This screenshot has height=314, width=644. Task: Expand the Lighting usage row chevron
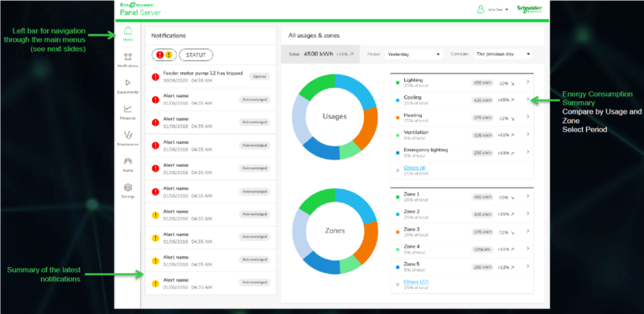(527, 82)
